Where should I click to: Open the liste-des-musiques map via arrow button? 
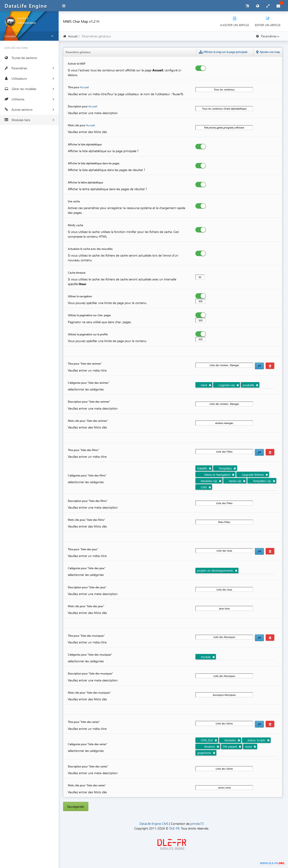click(x=259, y=638)
